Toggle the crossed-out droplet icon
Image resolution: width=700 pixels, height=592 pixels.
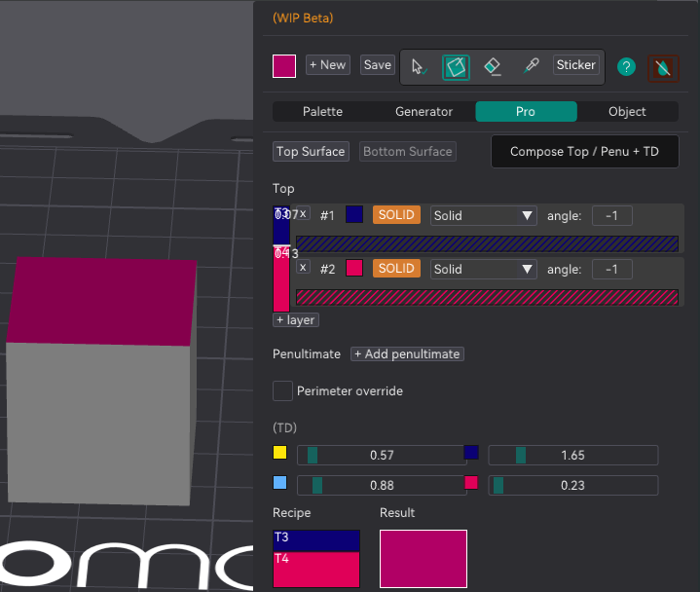(663, 68)
